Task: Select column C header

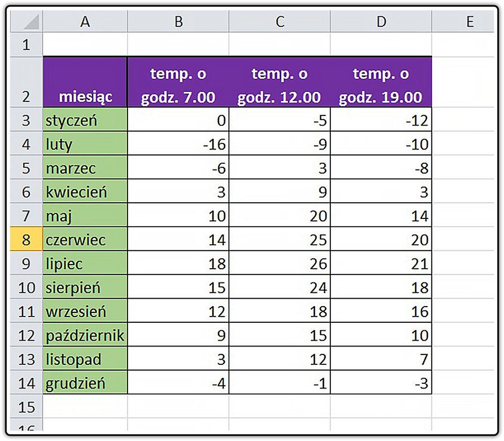Action: (x=280, y=21)
